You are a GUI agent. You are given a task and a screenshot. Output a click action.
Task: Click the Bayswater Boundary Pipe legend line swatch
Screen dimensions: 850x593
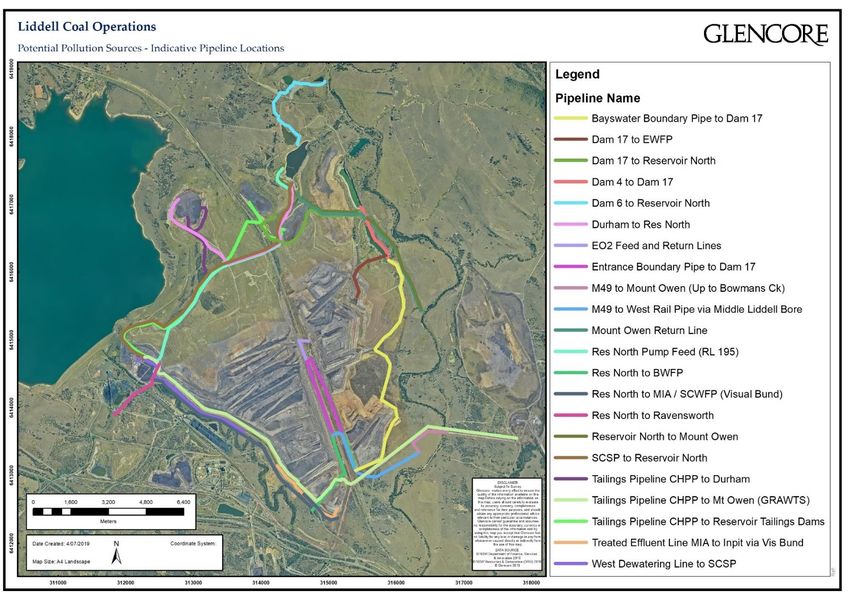pos(570,119)
